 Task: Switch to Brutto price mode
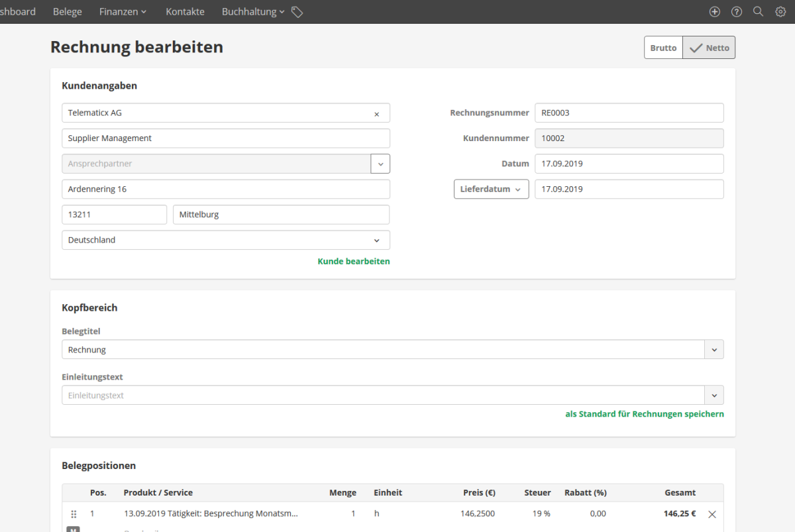(663, 48)
